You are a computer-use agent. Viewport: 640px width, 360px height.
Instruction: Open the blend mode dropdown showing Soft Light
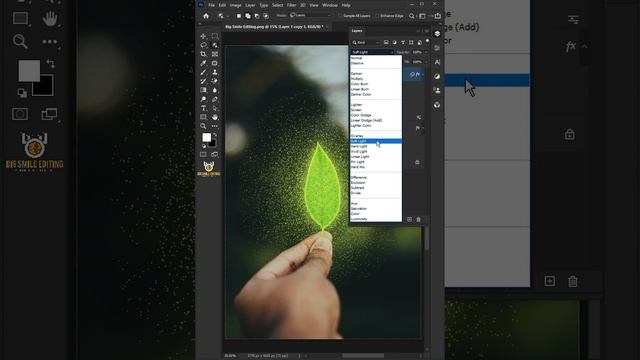[372, 52]
